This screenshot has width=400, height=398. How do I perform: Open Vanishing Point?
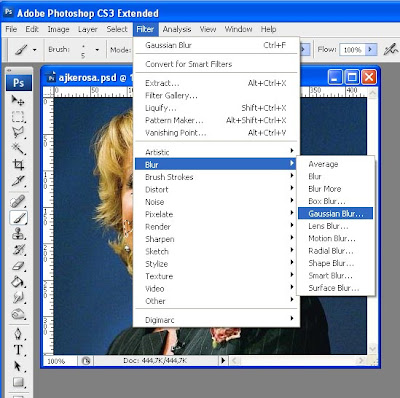point(216,133)
